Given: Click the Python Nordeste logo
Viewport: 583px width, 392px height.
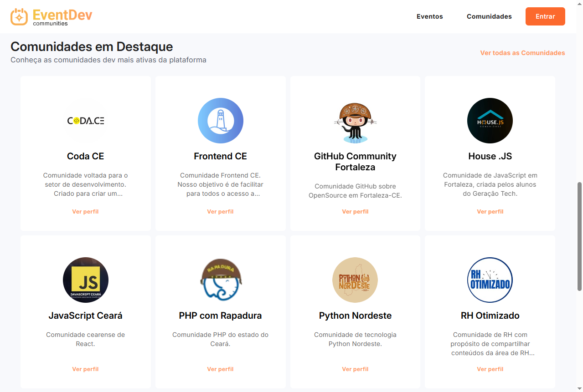Looking at the screenshot, I should 355,280.
